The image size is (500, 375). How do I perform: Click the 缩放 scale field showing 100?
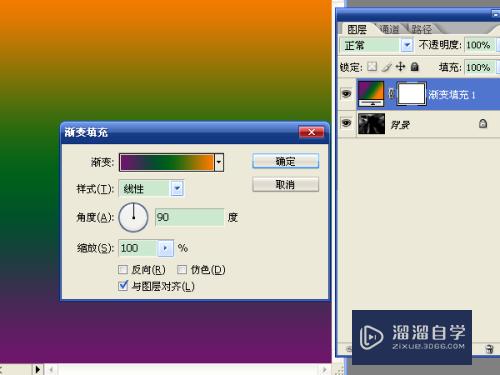138,248
